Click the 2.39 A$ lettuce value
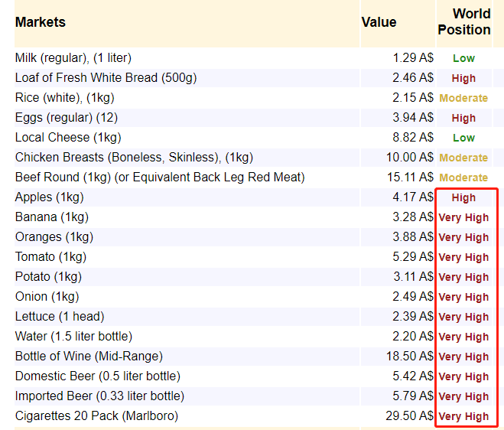Screen dimensions: 504x430 [413, 317]
